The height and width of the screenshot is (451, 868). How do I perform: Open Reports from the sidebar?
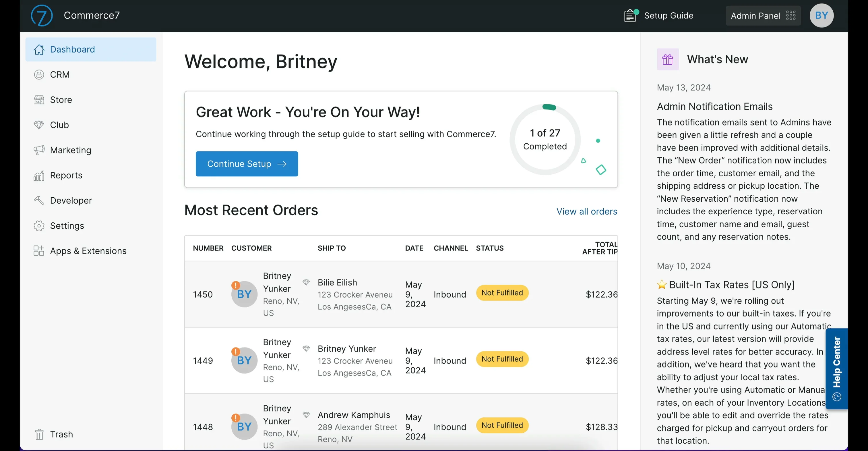click(66, 175)
